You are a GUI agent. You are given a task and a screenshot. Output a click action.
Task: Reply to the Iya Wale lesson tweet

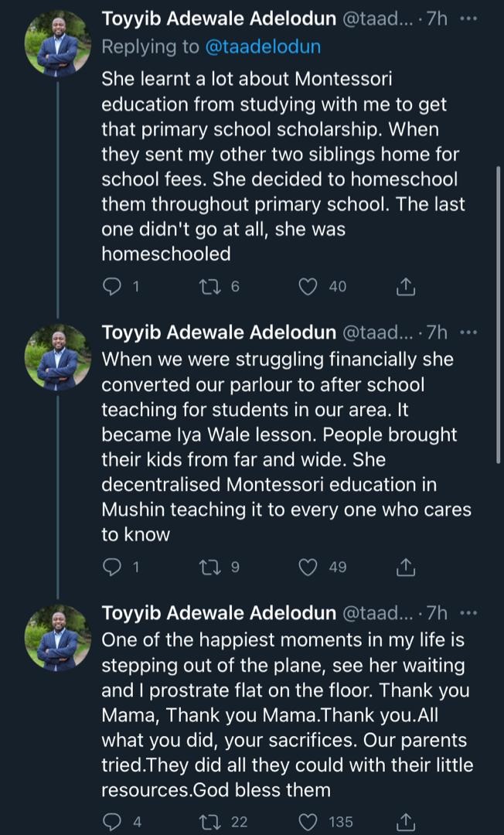pos(113,567)
